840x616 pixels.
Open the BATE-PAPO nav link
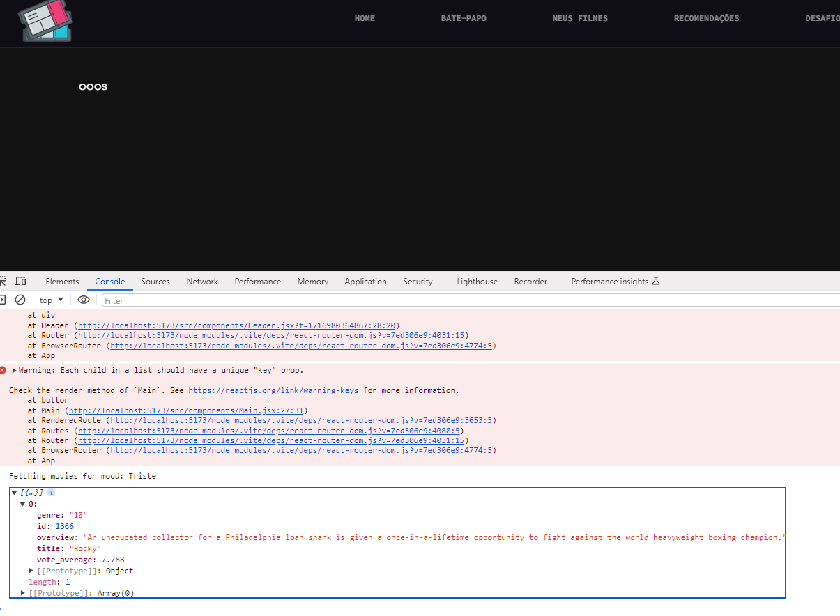(x=464, y=18)
